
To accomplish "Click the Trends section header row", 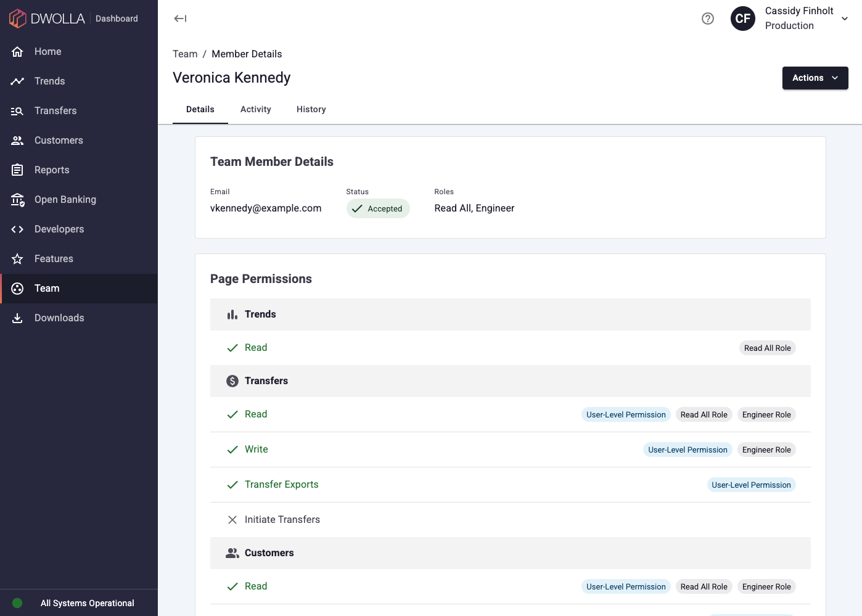I will click(x=511, y=314).
